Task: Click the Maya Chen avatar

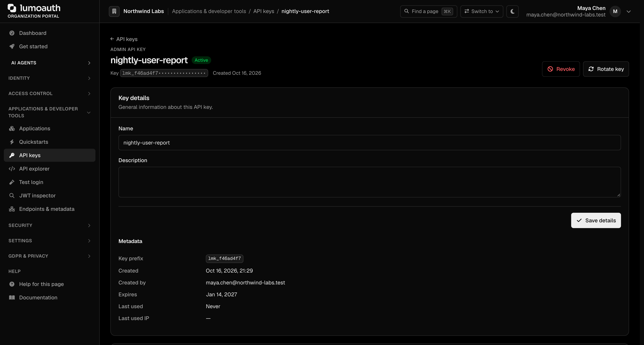Action: click(615, 11)
